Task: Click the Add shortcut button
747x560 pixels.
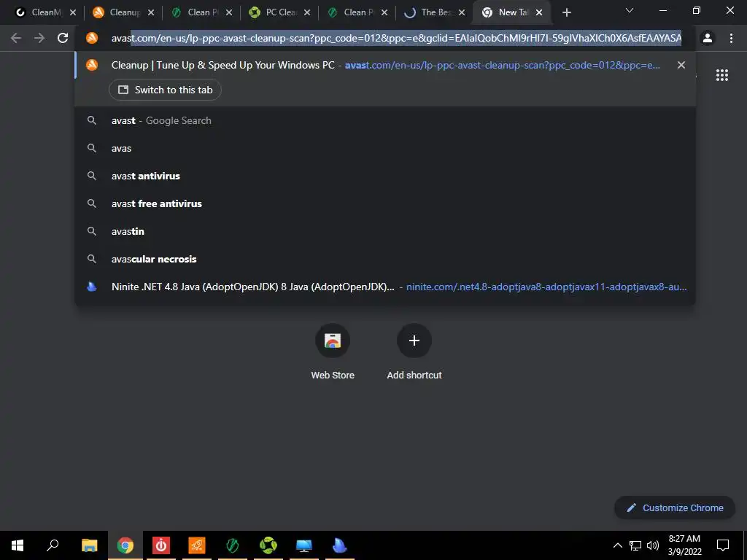Action: click(x=414, y=351)
